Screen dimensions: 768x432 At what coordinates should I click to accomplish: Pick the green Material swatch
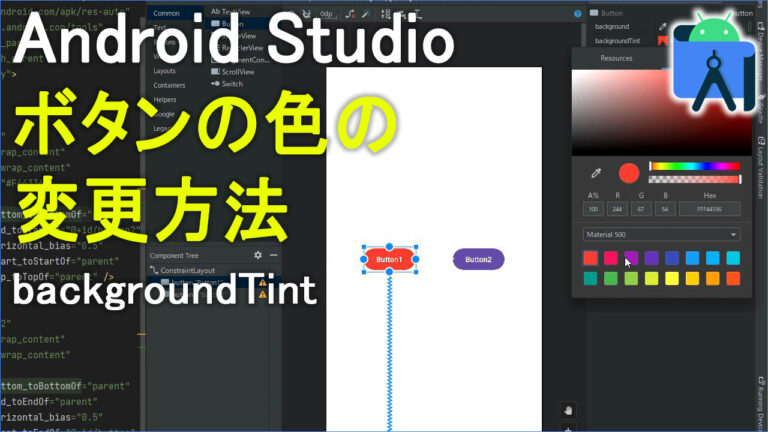tap(611, 279)
